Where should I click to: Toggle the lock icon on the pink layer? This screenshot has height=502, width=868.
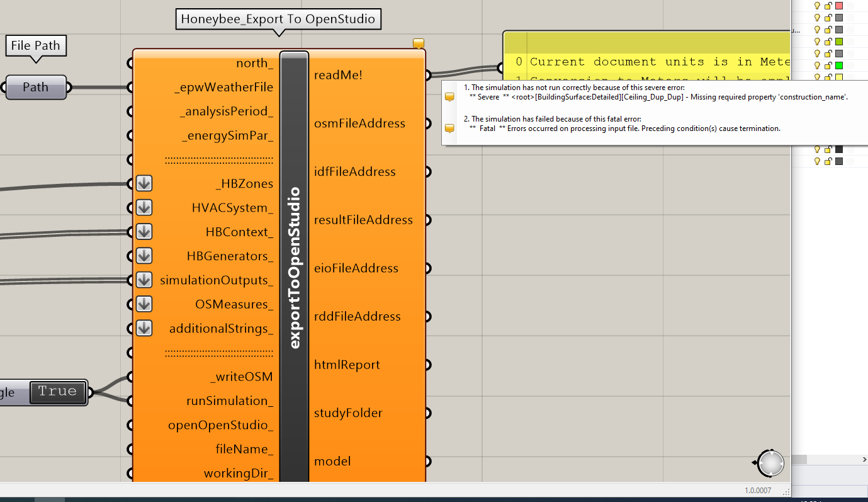tap(828, 6)
